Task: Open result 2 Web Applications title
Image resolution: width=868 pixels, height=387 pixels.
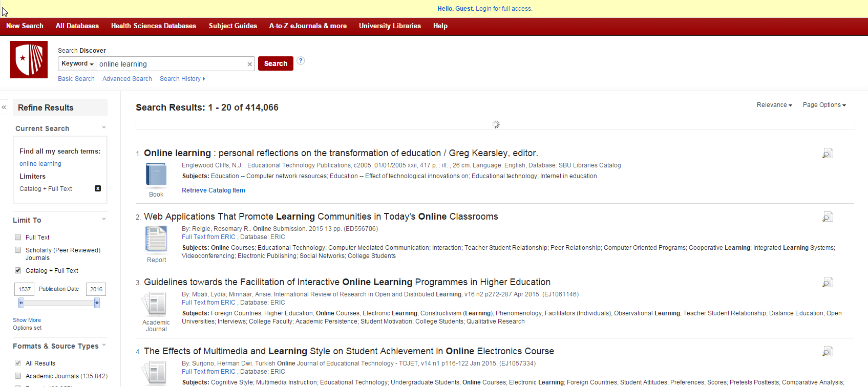Action: pyautogui.click(x=321, y=217)
